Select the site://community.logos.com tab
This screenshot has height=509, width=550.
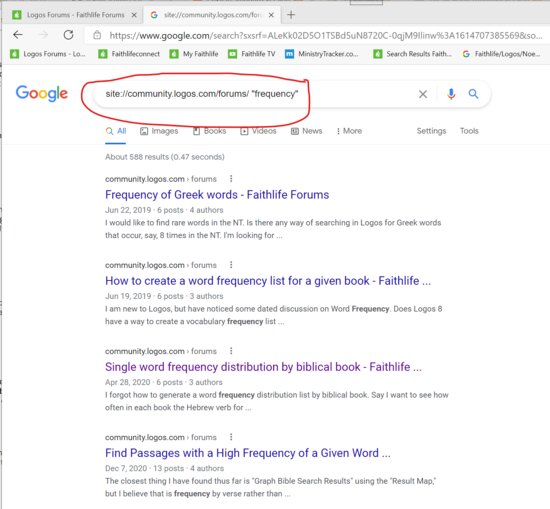pyautogui.click(x=213, y=15)
